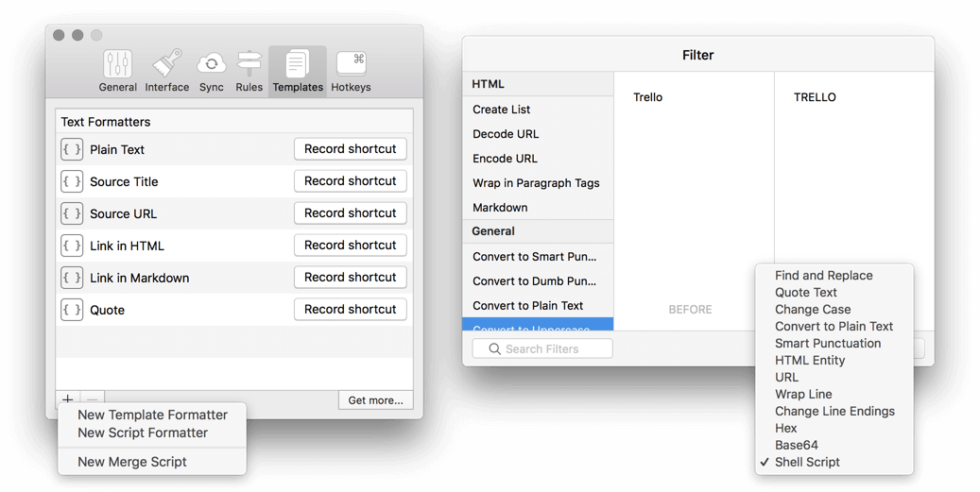Record shortcut for Source Title formatter
Image resolution: width=980 pixels, height=492 pixels.
coord(351,181)
